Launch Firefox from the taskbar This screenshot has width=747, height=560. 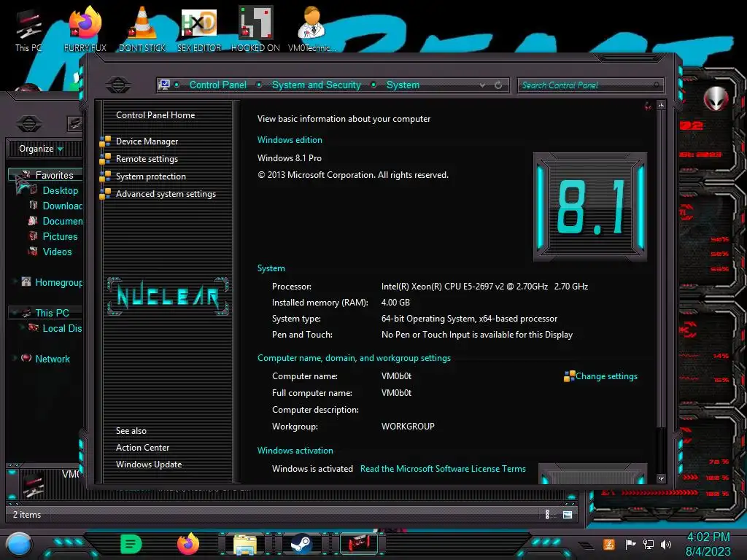[x=188, y=544]
